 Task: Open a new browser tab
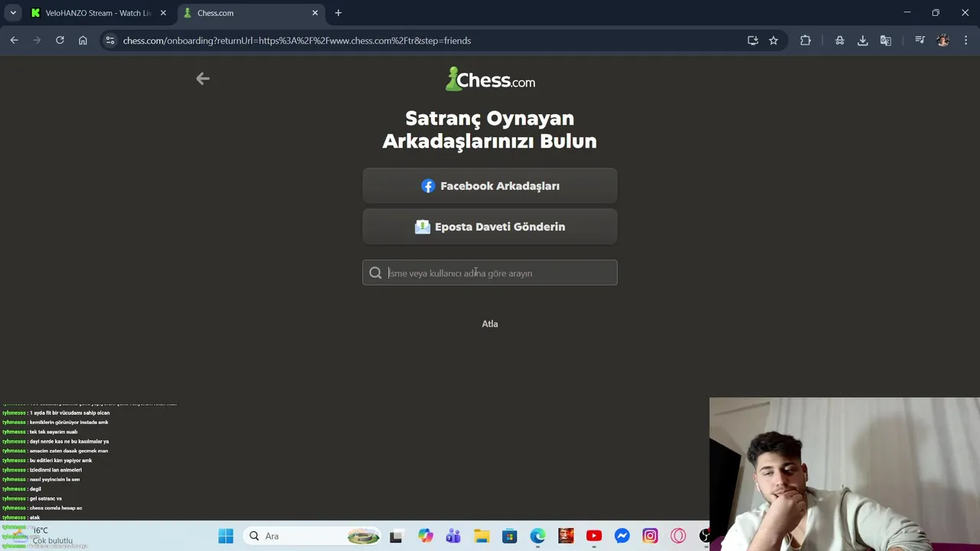pyautogui.click(x=338, y=13)
